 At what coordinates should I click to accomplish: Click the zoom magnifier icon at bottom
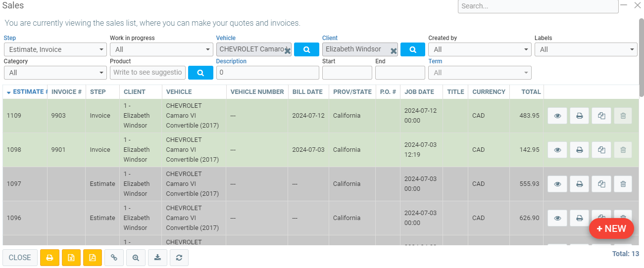pyautogui.click(x=136, y=258)
